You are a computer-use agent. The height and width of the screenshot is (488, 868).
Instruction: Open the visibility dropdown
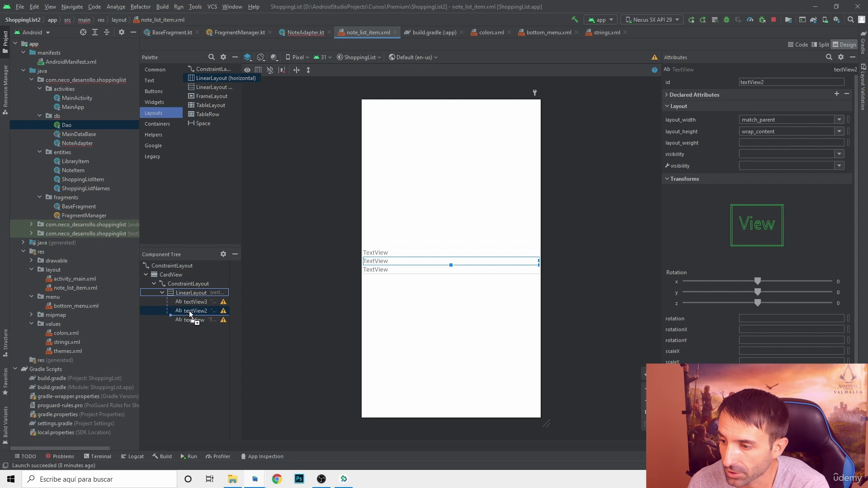pos(839,154)
